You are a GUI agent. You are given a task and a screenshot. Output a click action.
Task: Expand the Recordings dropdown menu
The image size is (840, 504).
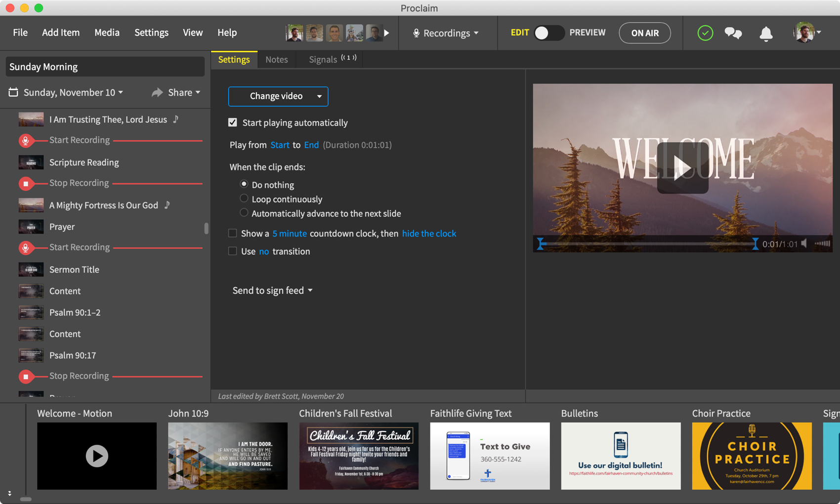[446, 33]
